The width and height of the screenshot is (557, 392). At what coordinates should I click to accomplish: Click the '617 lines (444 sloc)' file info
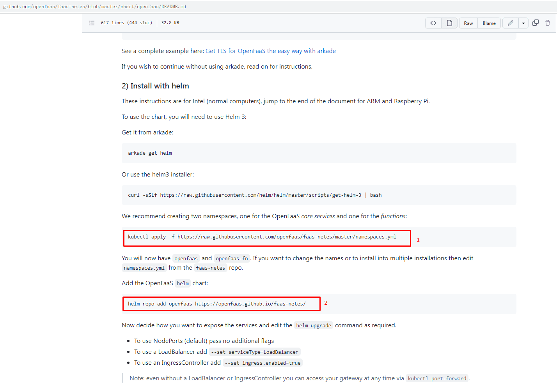click(126, 23)
